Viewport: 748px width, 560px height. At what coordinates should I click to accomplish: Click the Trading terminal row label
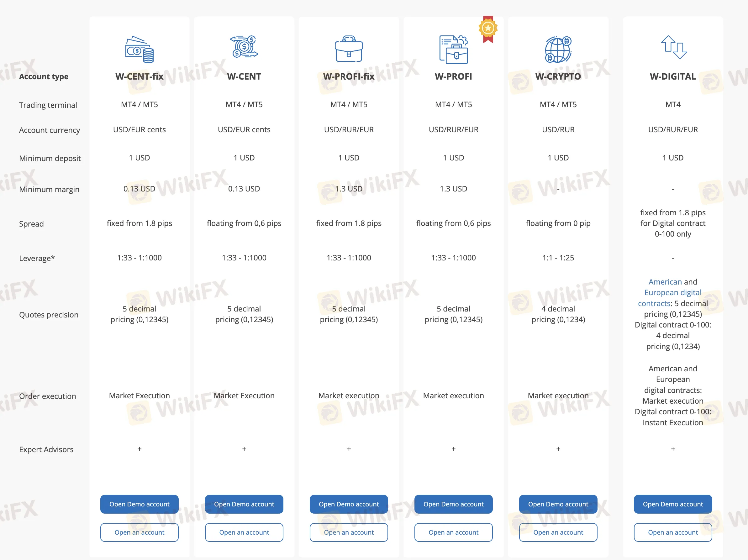(48, 105)
